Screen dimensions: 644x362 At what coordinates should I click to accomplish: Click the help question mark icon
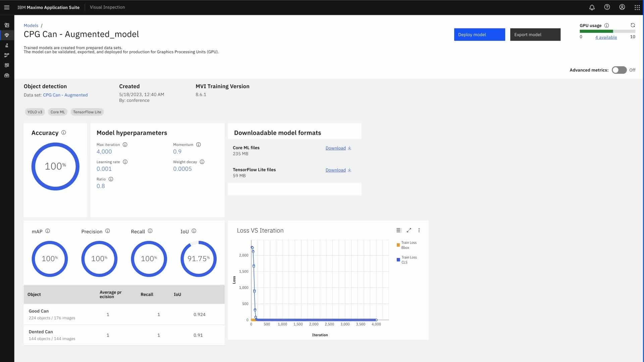pyautogui.click(x=607, y=7)
